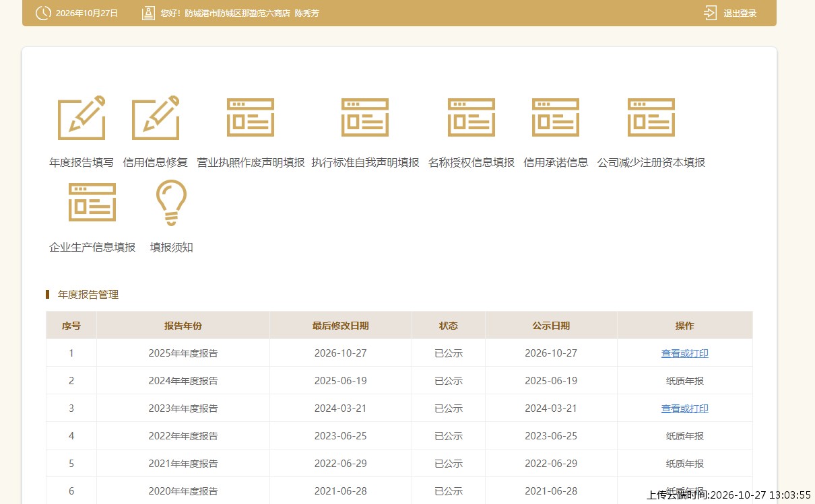Click the 企业生产信息填报 icon
Viewport: 815px width, 504px height.
[92, 203]
